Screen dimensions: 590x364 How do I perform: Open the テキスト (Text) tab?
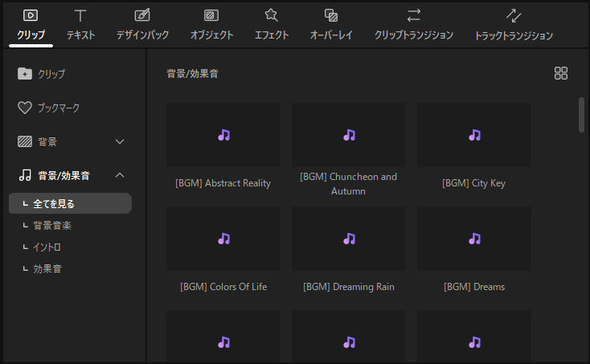80,24
